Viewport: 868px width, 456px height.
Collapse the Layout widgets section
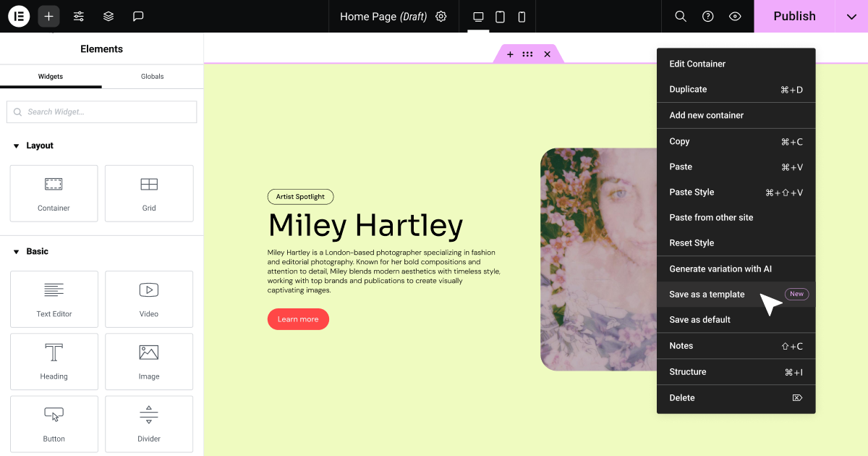pos(16,145)
